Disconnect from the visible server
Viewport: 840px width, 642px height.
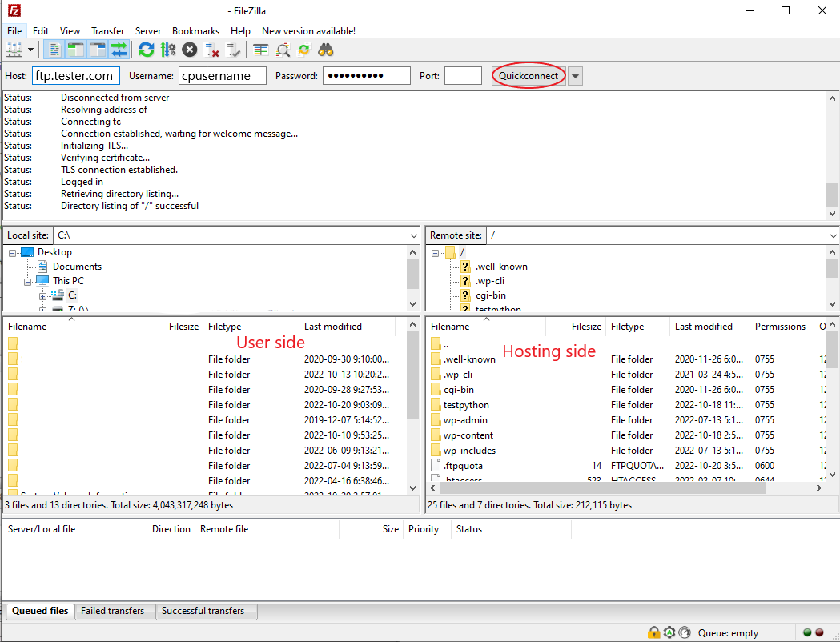coord(211,49)
